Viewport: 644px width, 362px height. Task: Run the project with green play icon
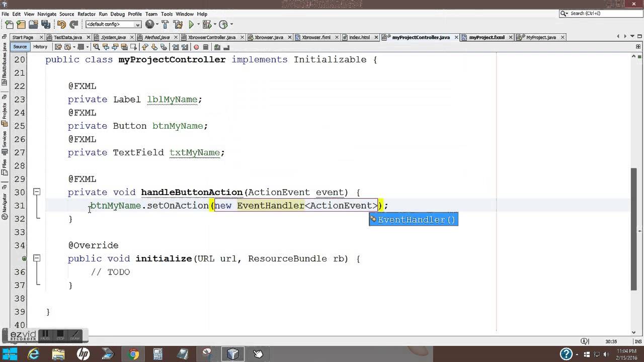pyautogui.click(x=191, y=24)
